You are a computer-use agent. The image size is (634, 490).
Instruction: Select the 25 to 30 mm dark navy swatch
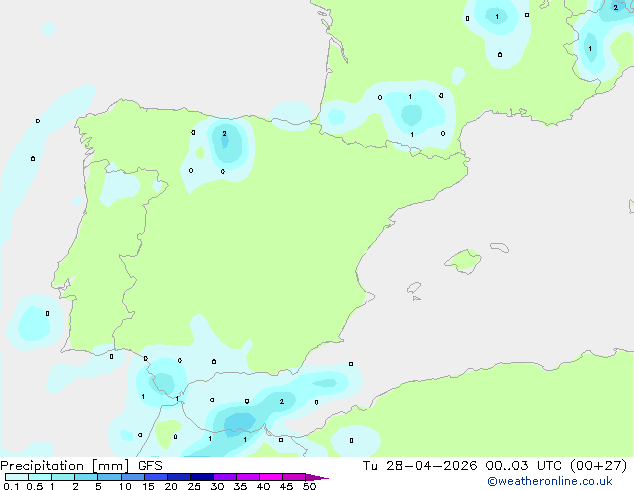[x=202, y=477]
